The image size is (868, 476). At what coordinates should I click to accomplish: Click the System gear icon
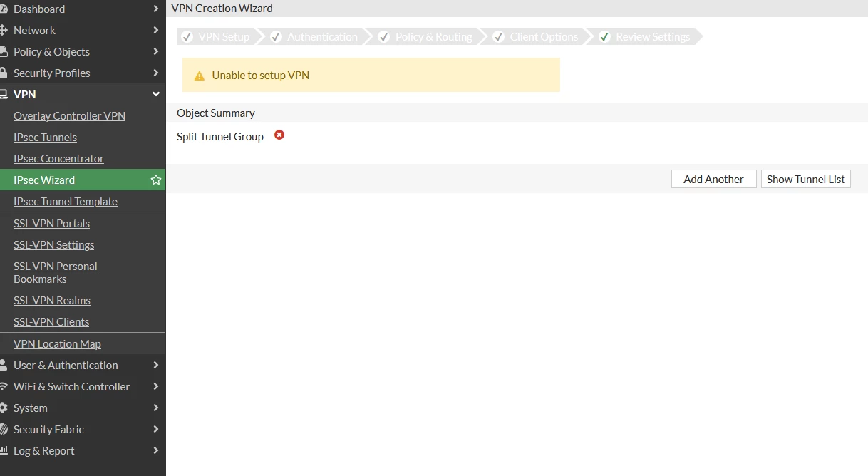[3, 408]
